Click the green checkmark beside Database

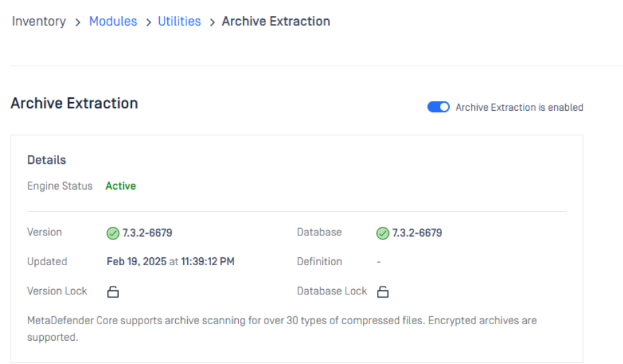tap(383, 233)
